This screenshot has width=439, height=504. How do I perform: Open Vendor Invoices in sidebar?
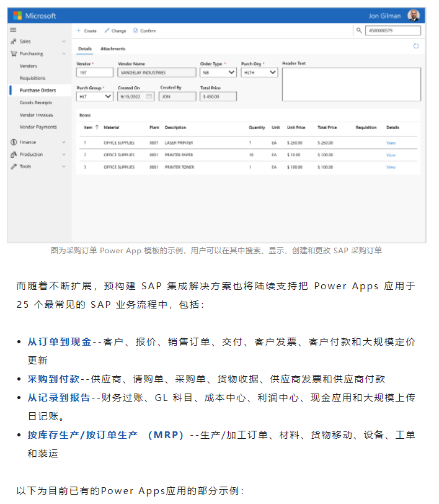37,115
